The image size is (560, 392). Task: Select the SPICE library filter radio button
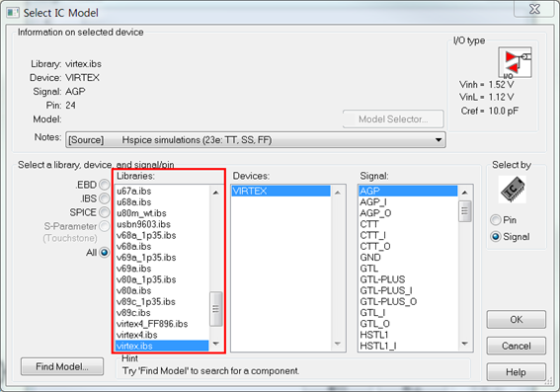point(105,212)
